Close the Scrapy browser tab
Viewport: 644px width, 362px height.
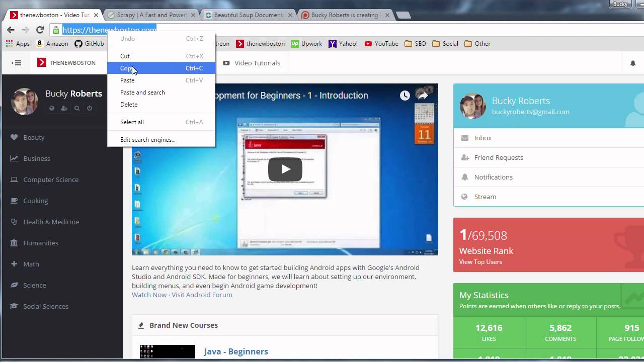click(x=193, y=15)
